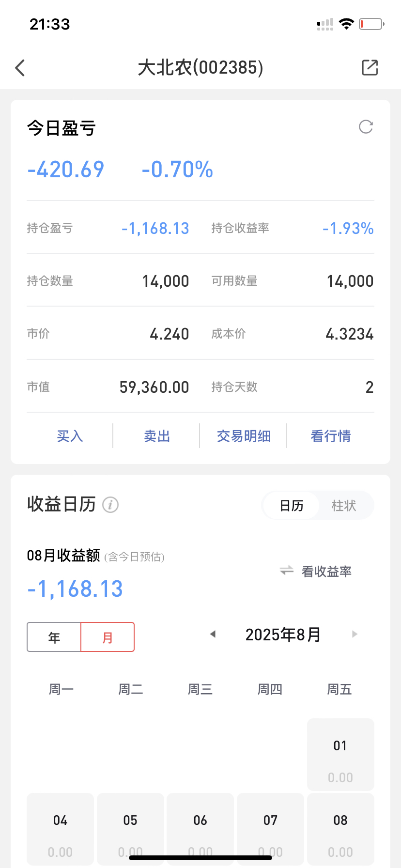Go to previous month arrow

(213, 634)
